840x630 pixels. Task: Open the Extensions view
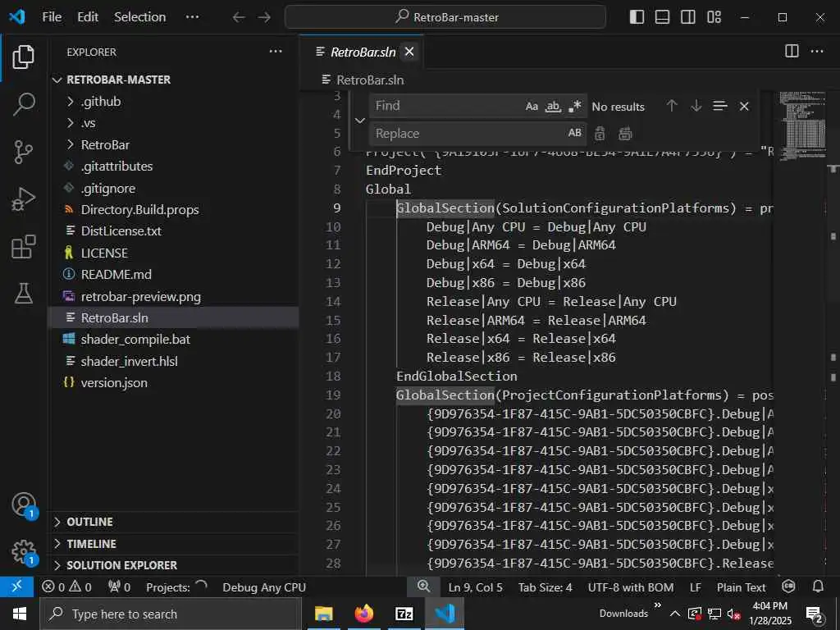[23, 246]
